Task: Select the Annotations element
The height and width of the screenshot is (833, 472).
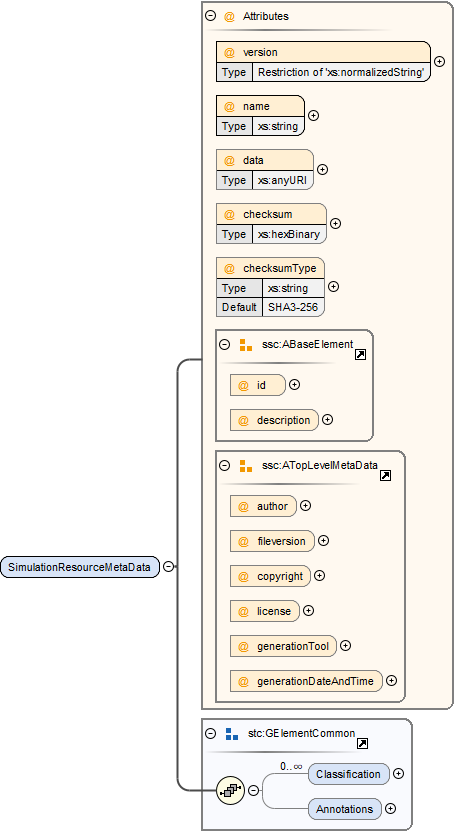Action: (x=345, y=809)
